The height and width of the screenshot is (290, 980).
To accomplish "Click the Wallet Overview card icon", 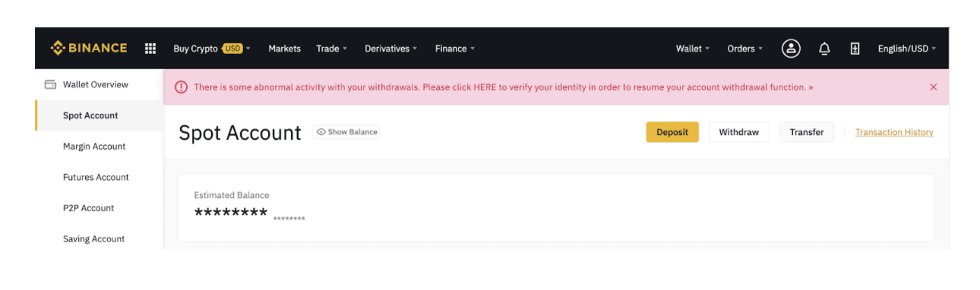I will [50, 84].
